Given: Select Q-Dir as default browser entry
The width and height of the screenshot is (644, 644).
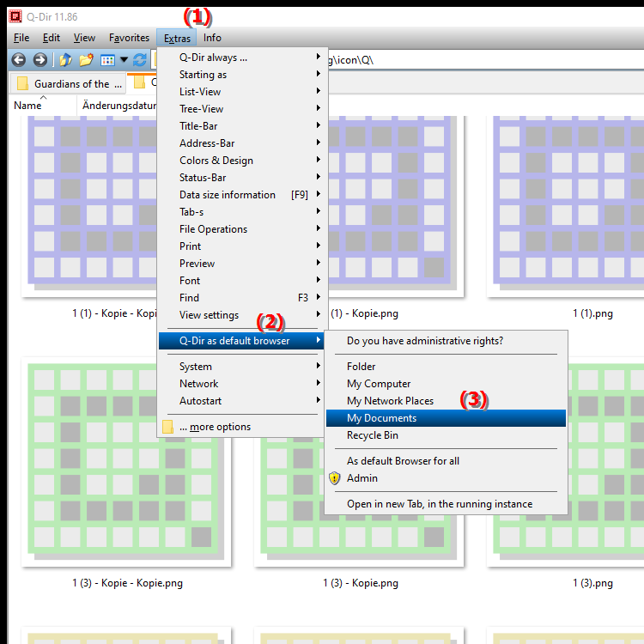Looking at the screenshot, I should pos(241,341).
